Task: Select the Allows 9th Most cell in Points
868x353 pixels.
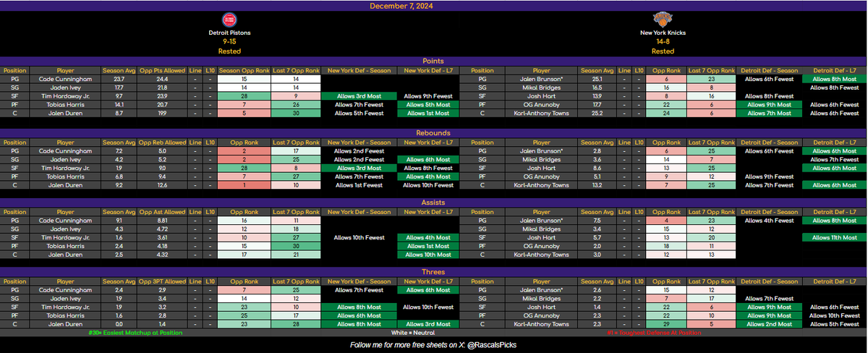Action: tap(769, 104)
